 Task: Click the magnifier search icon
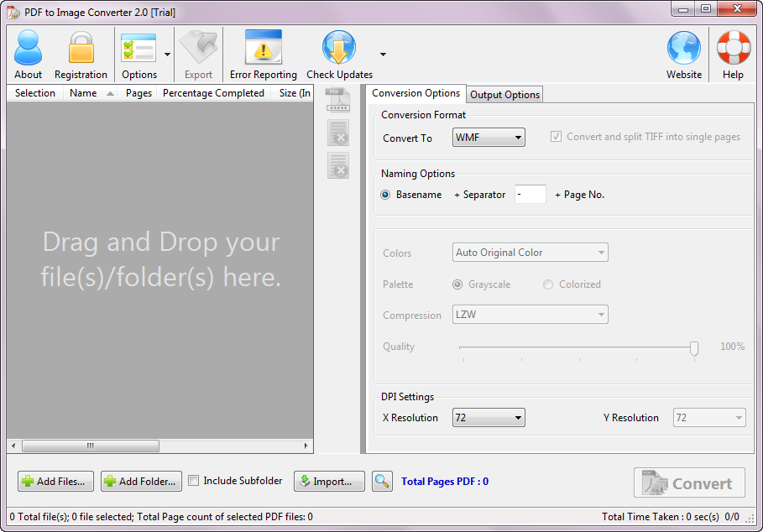pos(382,482)
